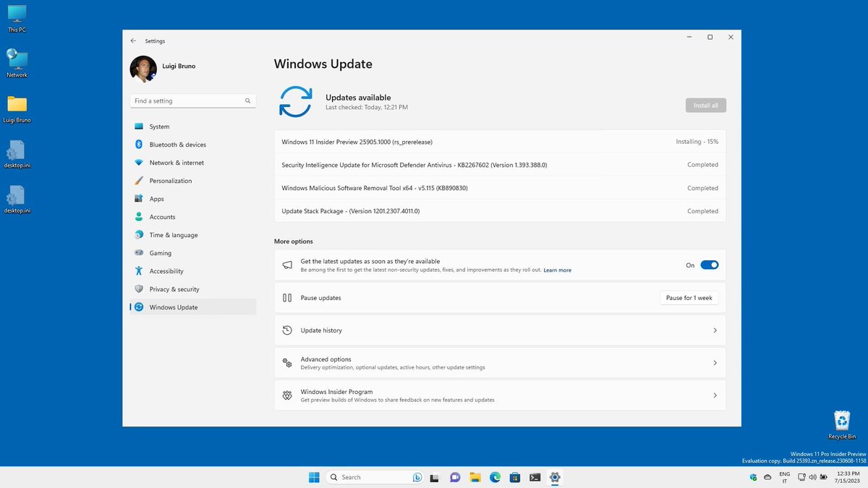Click 'Last checked: Today, 12:21 PM' text

pyautogui.click(x=367, y=107)
